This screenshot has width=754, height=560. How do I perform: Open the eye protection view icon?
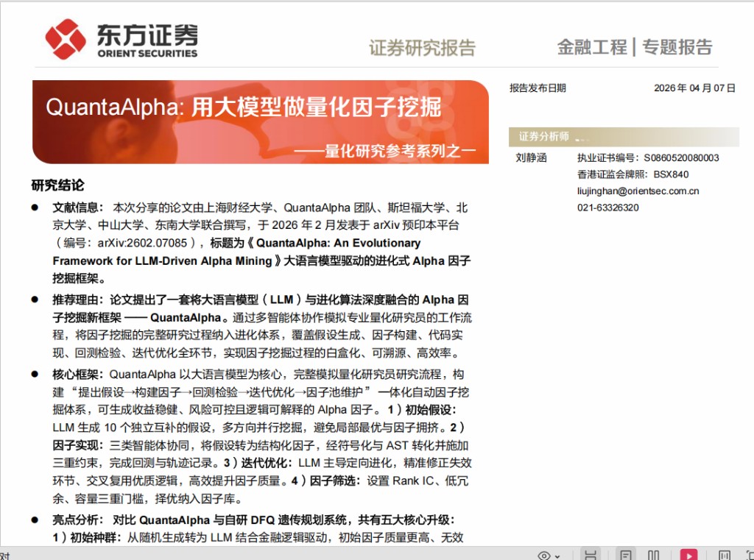[x=543, y=555]
